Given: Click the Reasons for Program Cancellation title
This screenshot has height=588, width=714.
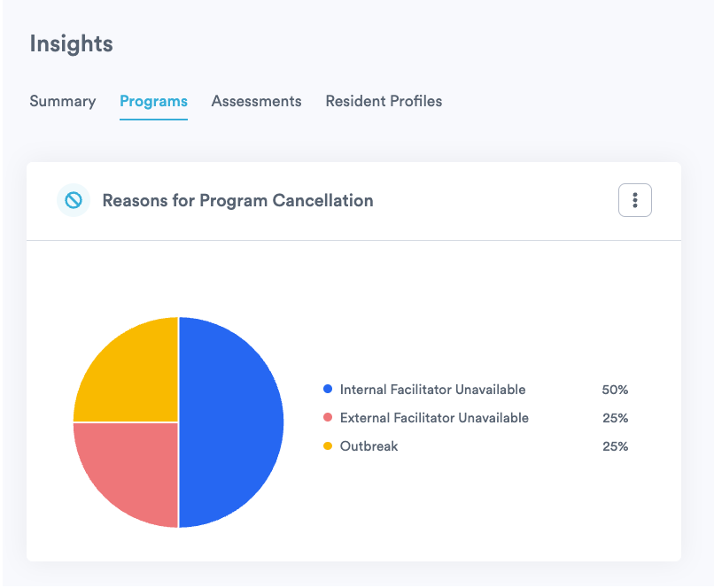Looking at the screenshot, I should (x=237, y=201).
